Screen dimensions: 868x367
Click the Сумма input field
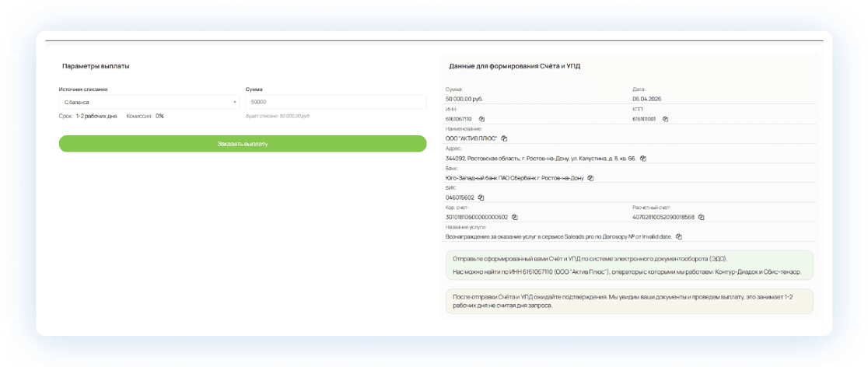tap(335, 102)
